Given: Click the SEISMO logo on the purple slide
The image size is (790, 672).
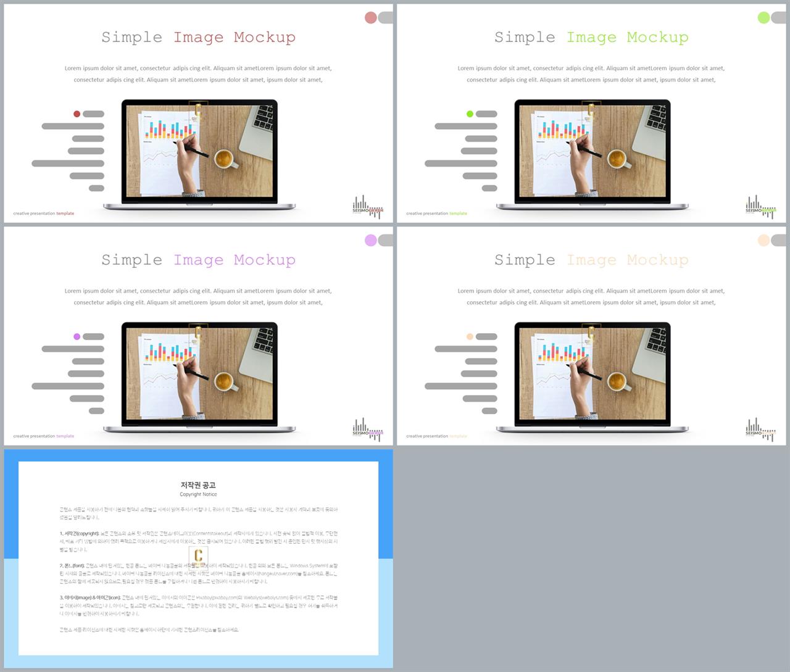Looking at the screenshot, I should [368, 429].
